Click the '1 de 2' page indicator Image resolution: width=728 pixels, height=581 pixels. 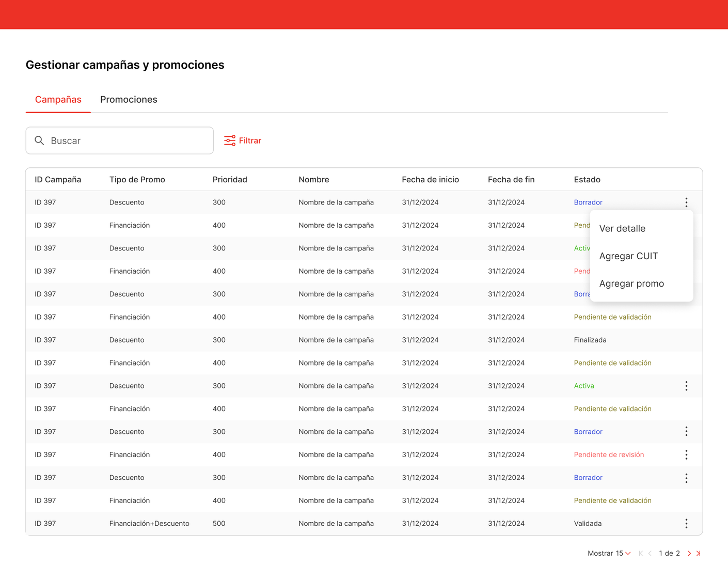point(669,553)
